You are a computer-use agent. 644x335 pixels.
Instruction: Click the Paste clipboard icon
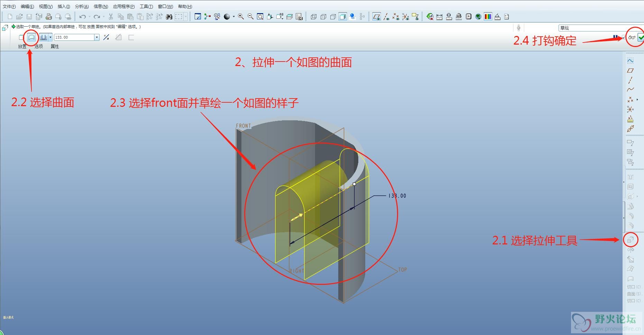tap(130, 17)
